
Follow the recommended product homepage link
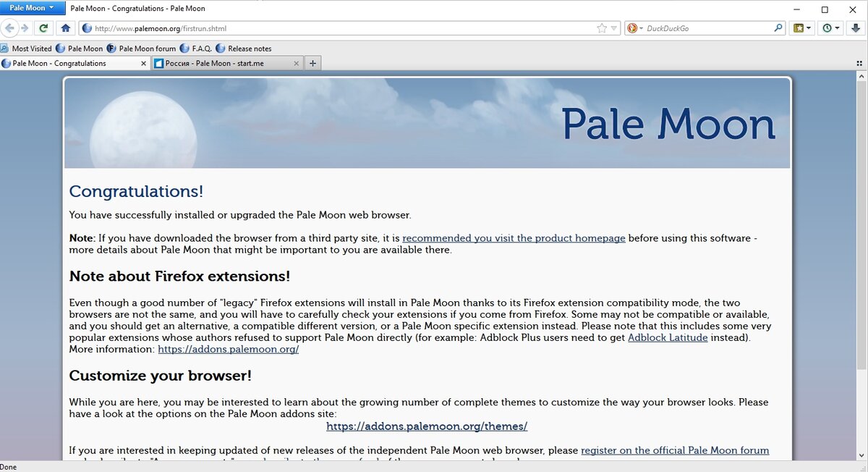coord(514,237)
